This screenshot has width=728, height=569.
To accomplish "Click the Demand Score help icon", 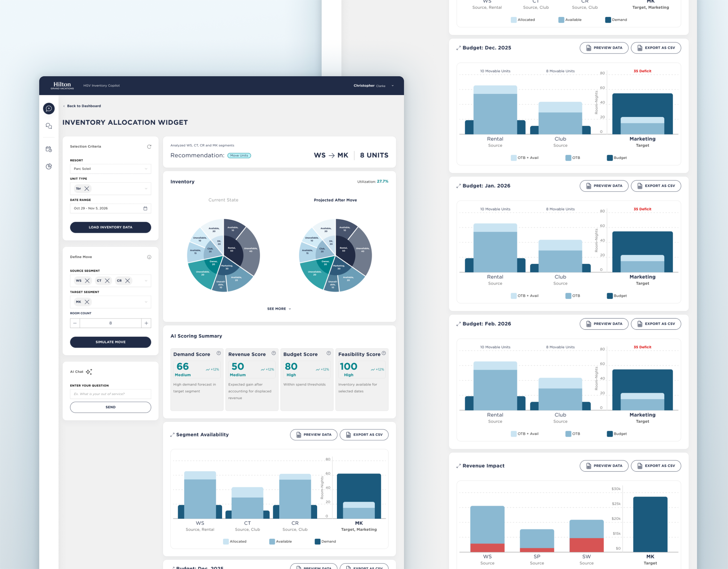I will click(x=219, y=353).
